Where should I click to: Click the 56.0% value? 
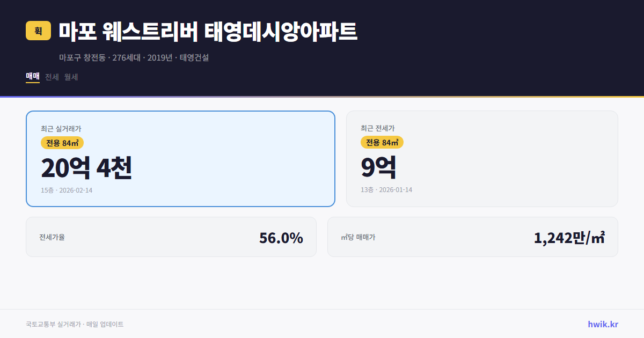pos(281,237)
